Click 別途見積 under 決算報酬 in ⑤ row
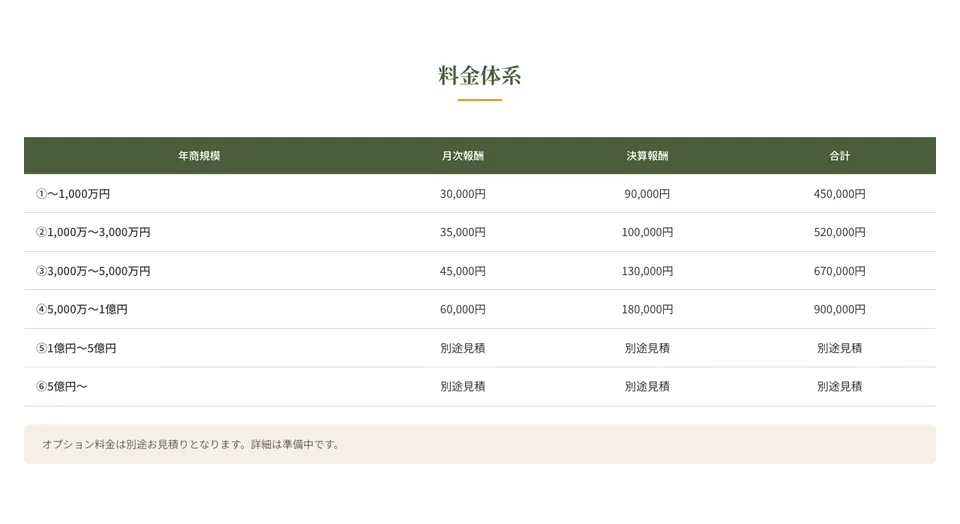This screenshot has width=960, height=524. click(x=647, y=348)
